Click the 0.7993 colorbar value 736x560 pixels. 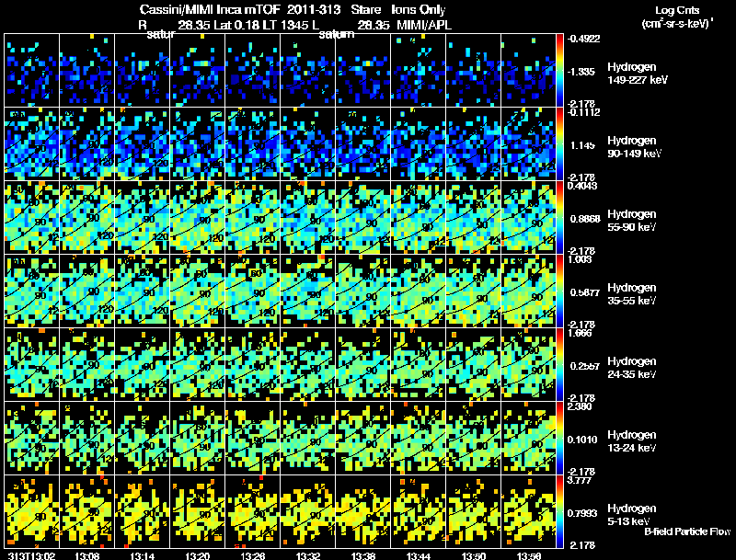click(x=582, y=514)
